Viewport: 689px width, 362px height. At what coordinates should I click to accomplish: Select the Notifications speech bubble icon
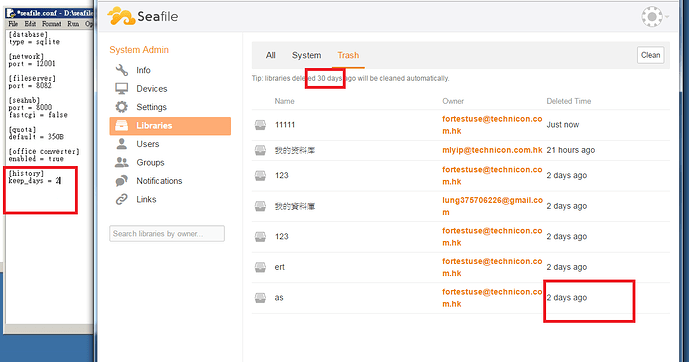coord(122,181)
